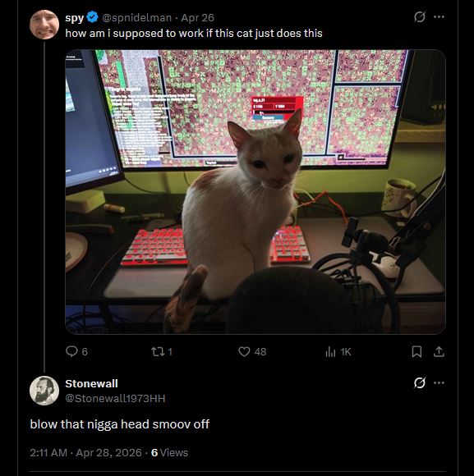Open more options menu on spy's tweet
The image size is (474, 476).
[x=439, y=16]
